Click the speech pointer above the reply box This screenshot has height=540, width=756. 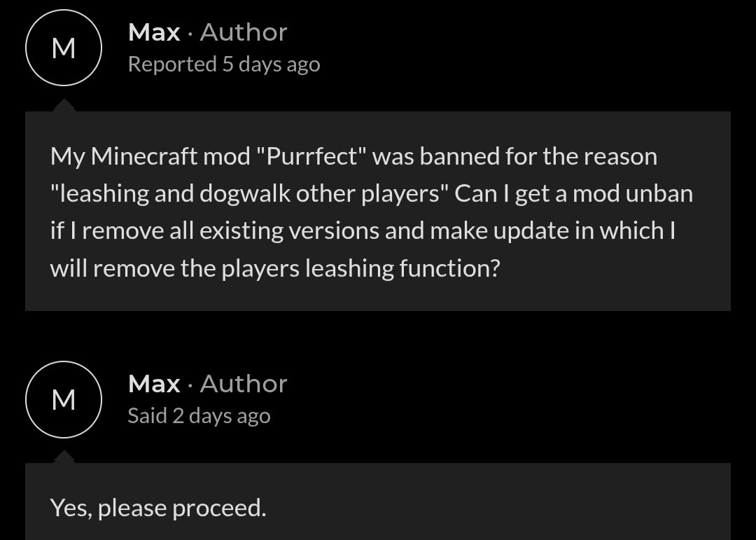[x=64, y=457]
